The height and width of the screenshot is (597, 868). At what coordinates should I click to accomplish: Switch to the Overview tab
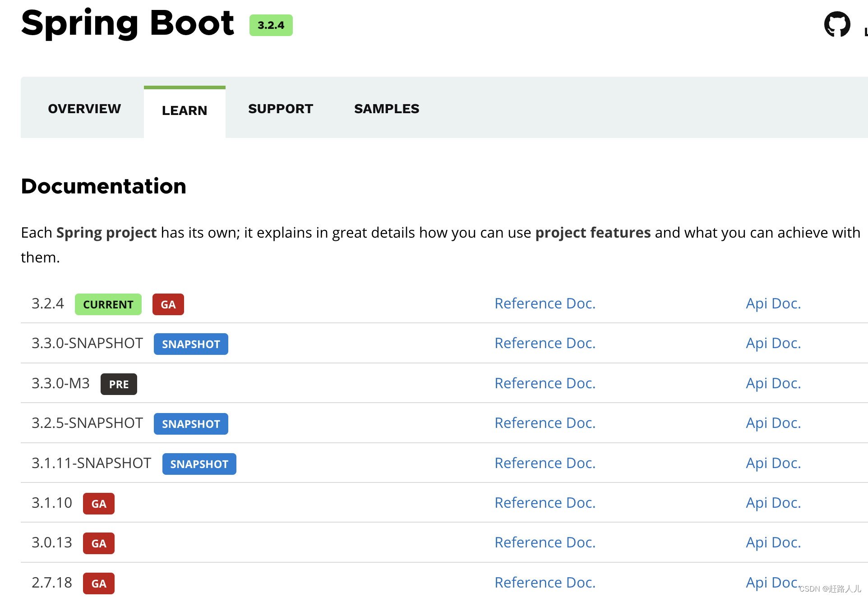tap(84, 109)
